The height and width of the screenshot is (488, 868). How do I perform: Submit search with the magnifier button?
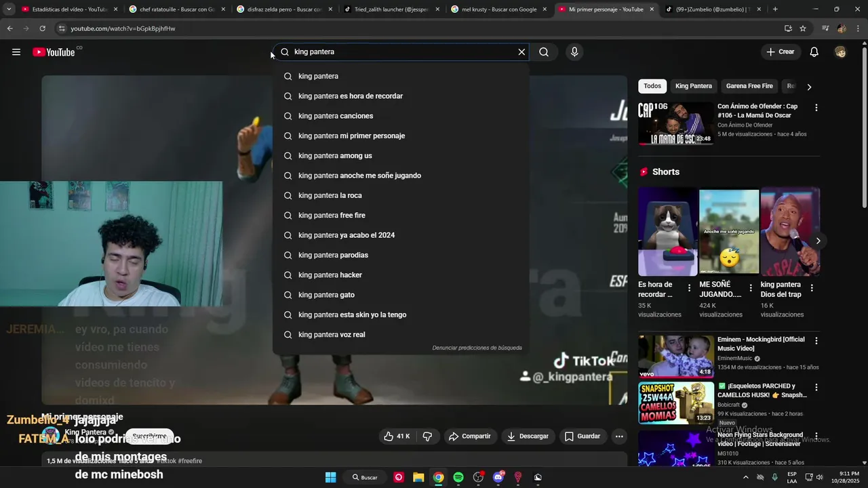pyautogui.click(x=544, y=52)
